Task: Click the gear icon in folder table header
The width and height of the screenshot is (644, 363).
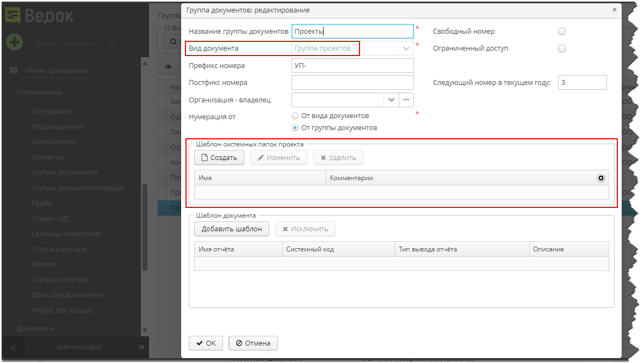Action: (x=600, y=178)
